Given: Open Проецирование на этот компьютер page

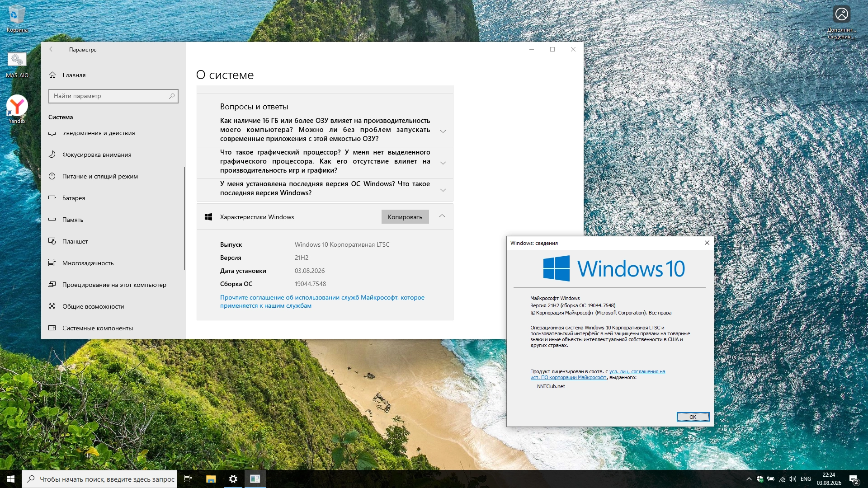Looking at the screenshot, I should (x=113, y=285).
